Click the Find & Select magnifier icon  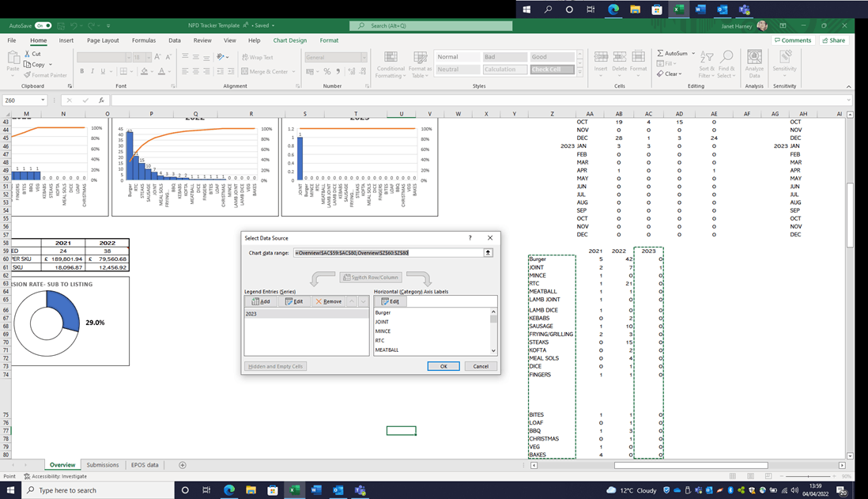[726, 57]
